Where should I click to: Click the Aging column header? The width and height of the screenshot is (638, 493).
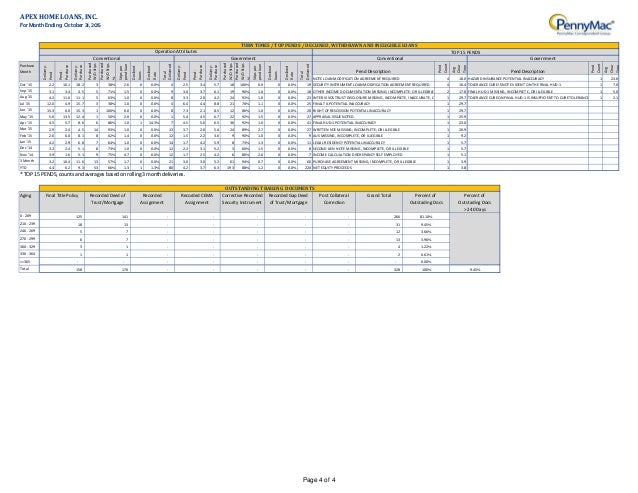pyautogui.click(x=29, y=202)
